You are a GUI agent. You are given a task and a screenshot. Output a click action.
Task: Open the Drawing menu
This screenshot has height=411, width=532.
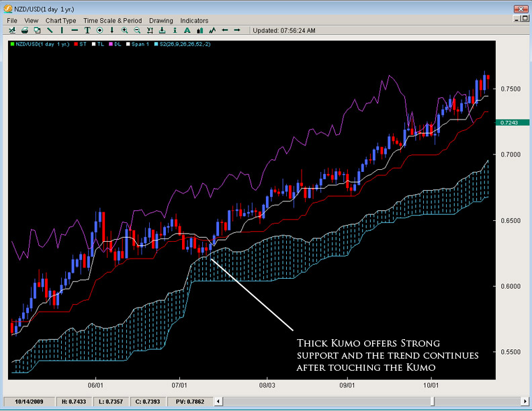[161, 21]
